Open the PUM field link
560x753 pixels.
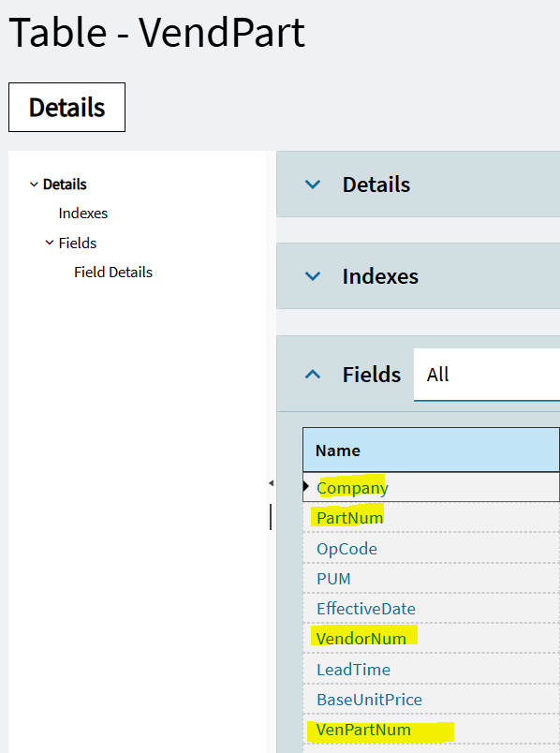pos(333,579)
